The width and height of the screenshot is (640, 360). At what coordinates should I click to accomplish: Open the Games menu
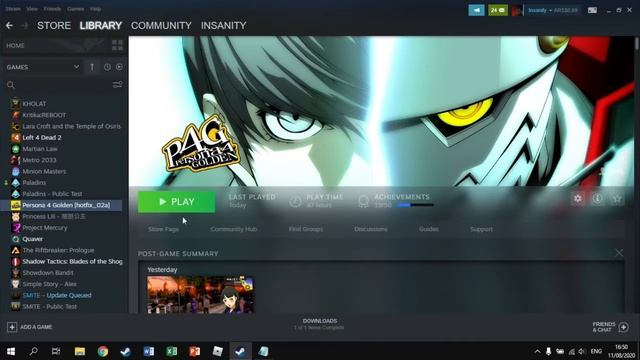click(x=76, y=9)
